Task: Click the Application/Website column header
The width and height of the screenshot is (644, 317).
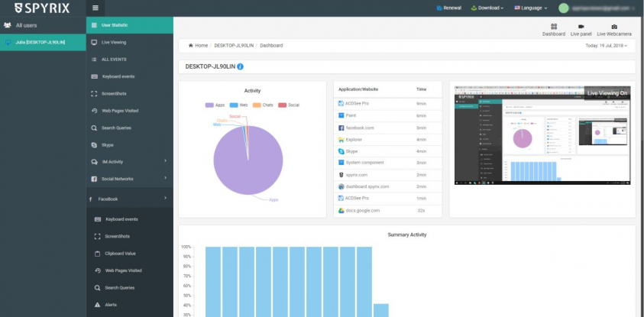Action: pyautogui.click(x=358, y=89)
